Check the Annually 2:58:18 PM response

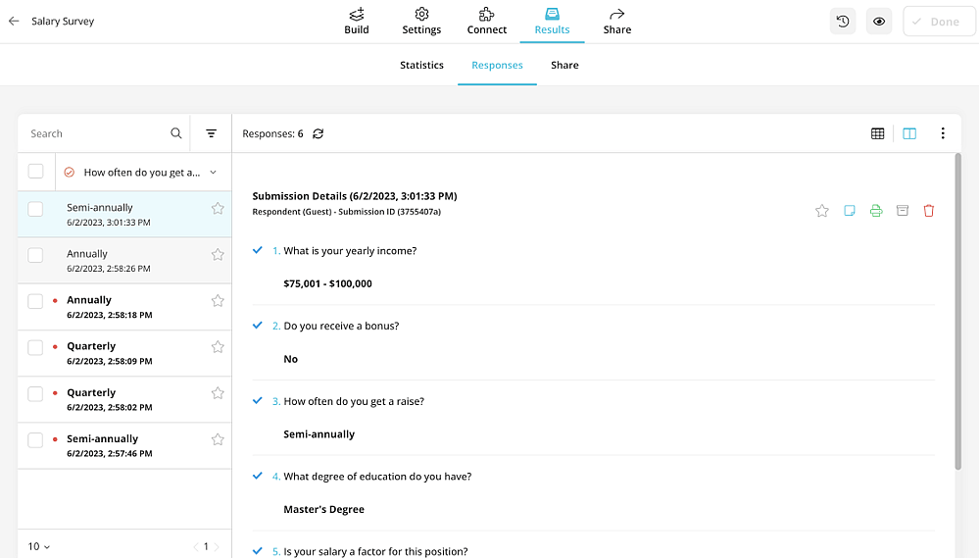(x=35, y=301)
